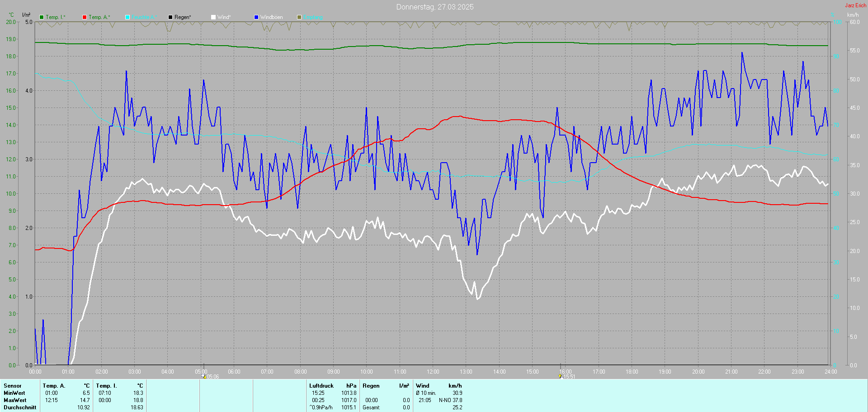Click the white Wind legend square
This screenshot has height=412, width=868.
(213, 17)
